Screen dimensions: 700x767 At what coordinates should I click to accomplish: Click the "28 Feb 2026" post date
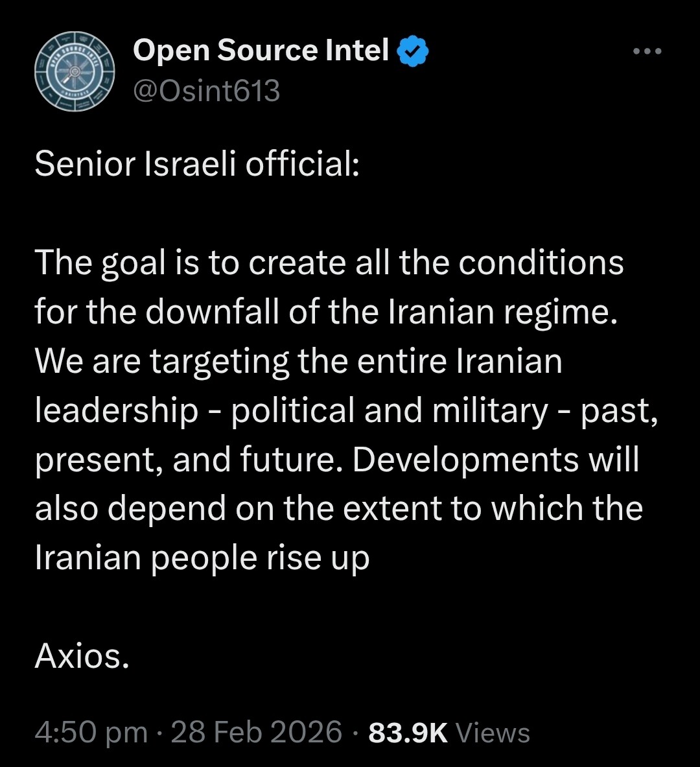pyautogui.click(x=257, y=733)
